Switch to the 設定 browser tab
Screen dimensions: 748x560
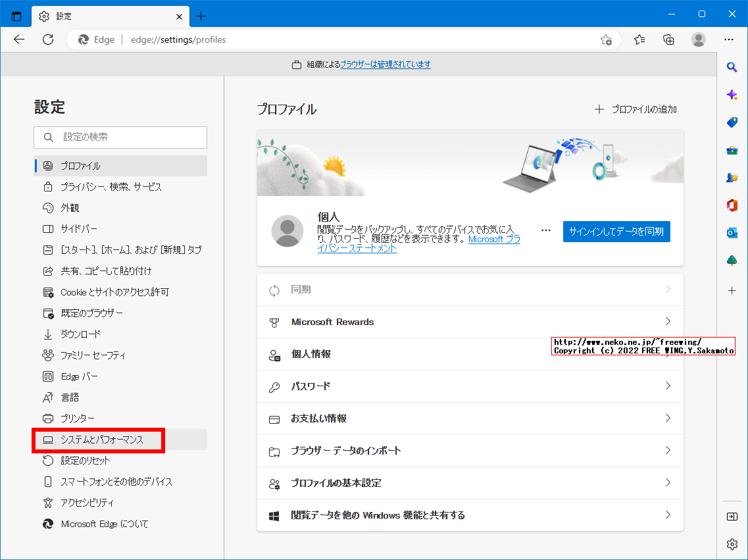99,16
